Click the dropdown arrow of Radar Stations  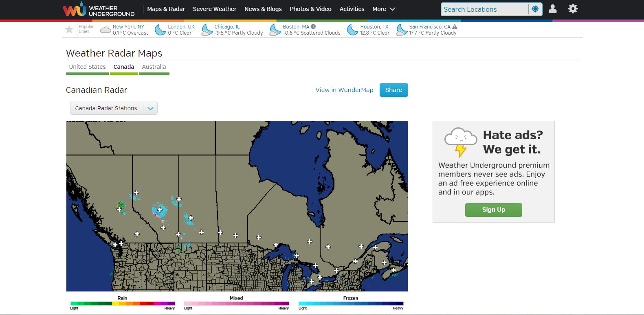(150, 108)
